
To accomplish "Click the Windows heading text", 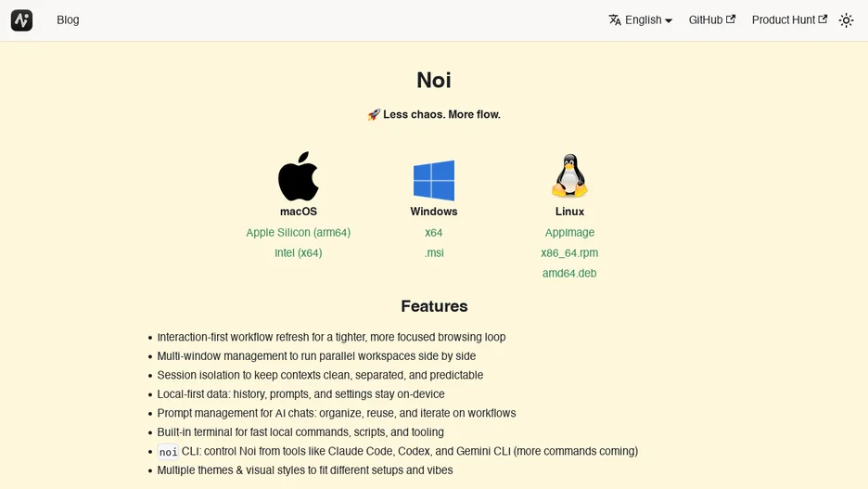I will pyautogui.click(x=434, y=212).
